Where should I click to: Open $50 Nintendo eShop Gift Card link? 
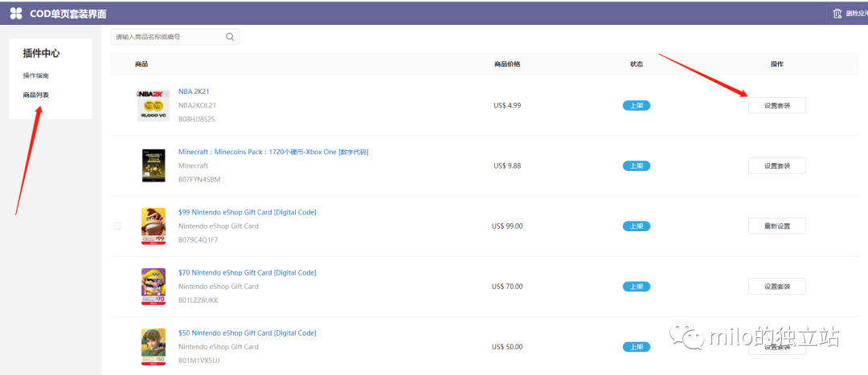tap(248, 333)
